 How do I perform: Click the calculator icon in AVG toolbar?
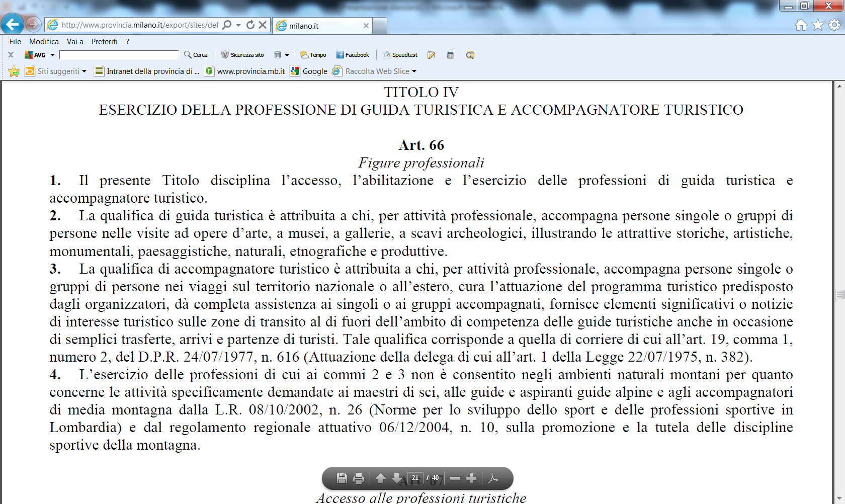click(x=451, y=55)
